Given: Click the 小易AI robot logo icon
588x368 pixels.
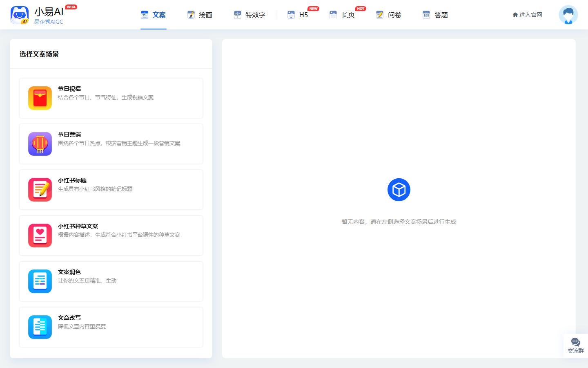Looking at the screenshot, I should point(20,15).
